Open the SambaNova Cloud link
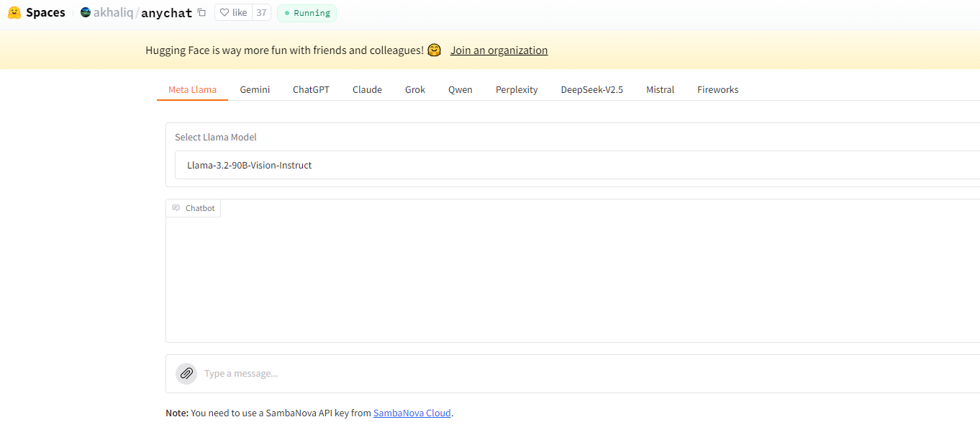The height and width of the screenshot is (435, 980). 412,413
